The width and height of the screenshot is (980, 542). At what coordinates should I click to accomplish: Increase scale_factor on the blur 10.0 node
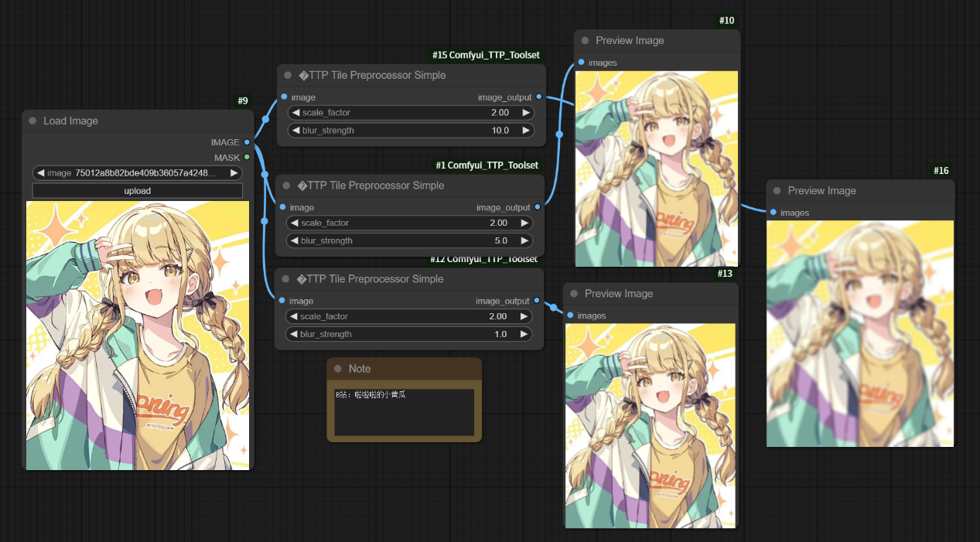(x=526, y=113)
